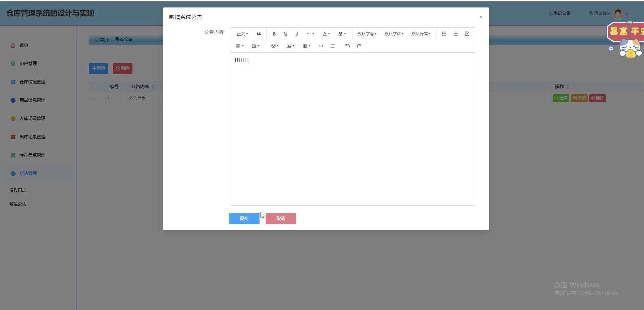Click the 入库记录管理 icon in sidebar
Screen dimensions: 644x310
(13, 119)
